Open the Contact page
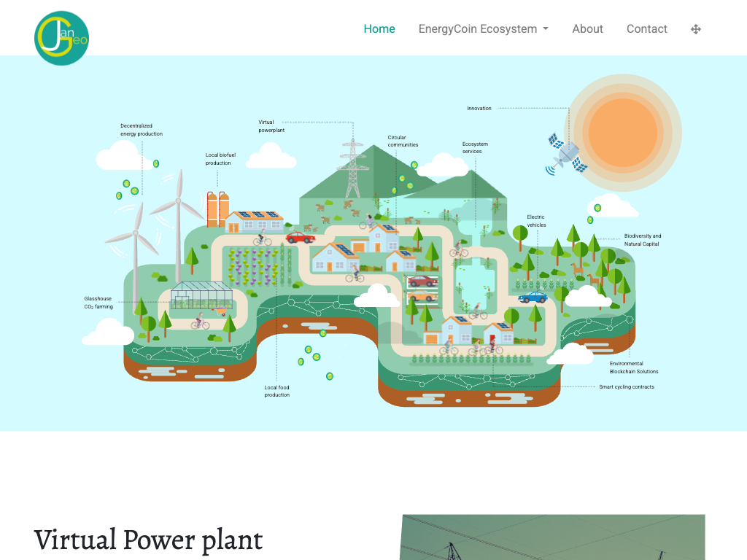This screenshot has height=560, width=747. point(646,29)
